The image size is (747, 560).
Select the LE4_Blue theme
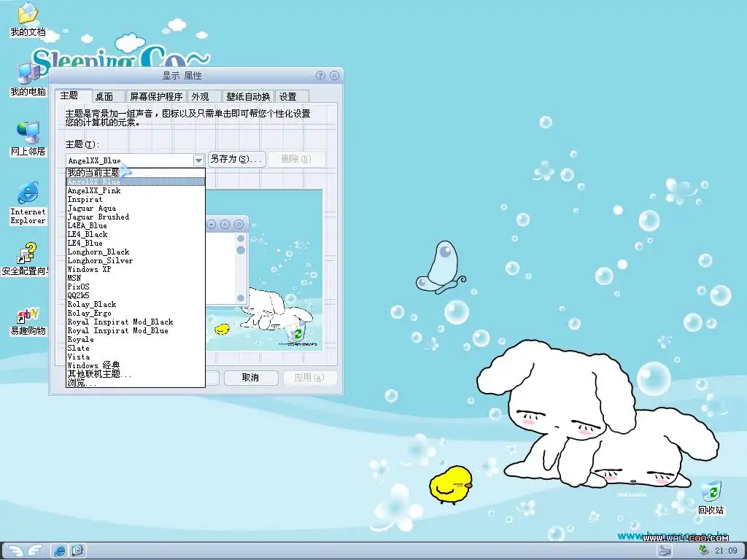[135, 243]
